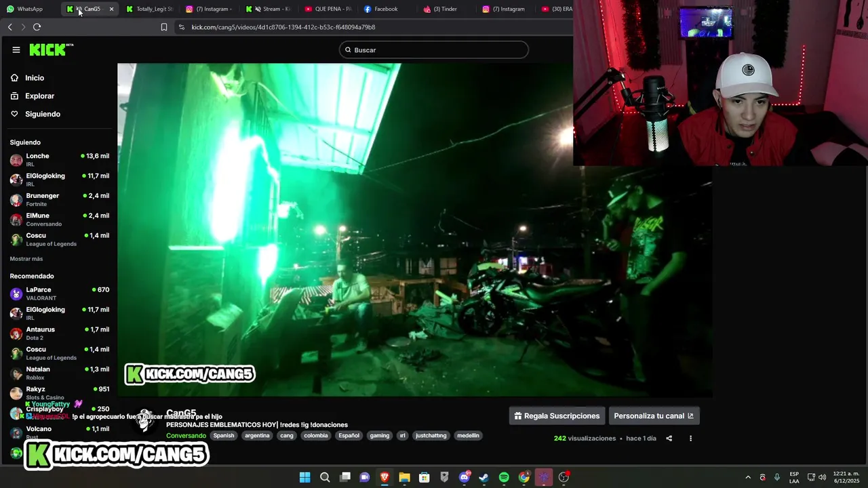The image size is (868, 488).
Task: Open Microsoft Store from taskbar
Action: tap(425, 477)
